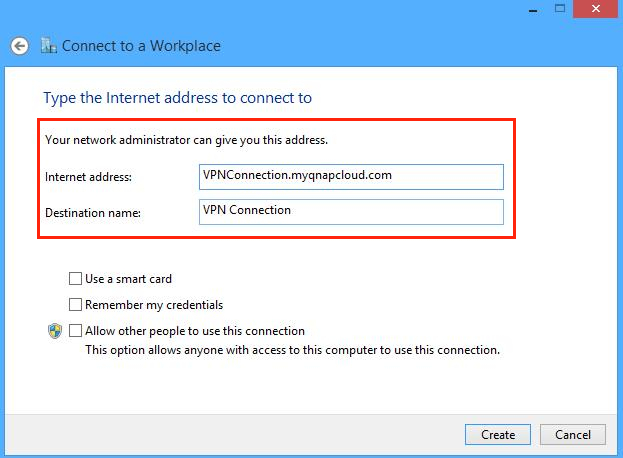623x458 pixels.
Task: Minimize the wizard window
Action: click(x=523, y=8)
